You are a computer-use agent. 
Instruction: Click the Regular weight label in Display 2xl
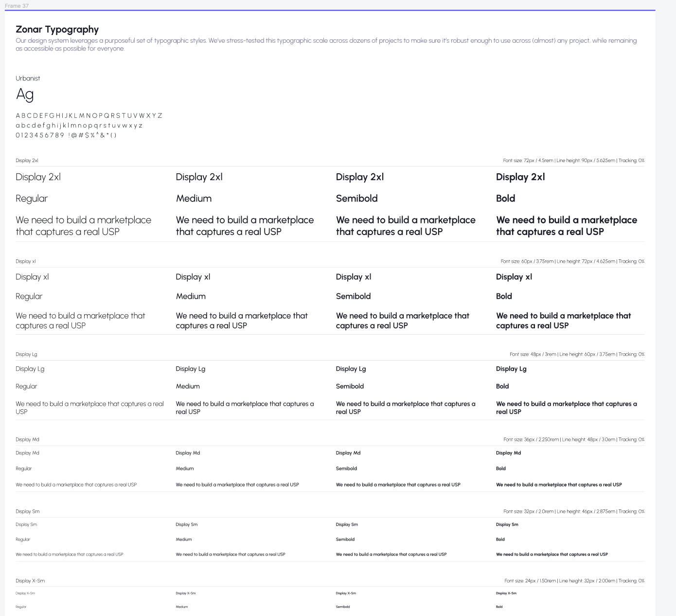tap(32, 199)
